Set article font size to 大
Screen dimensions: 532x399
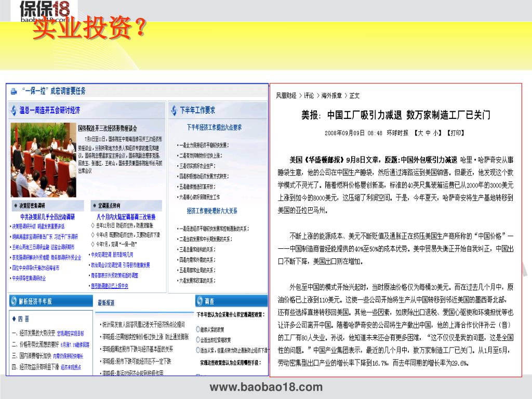click(420, 133)
